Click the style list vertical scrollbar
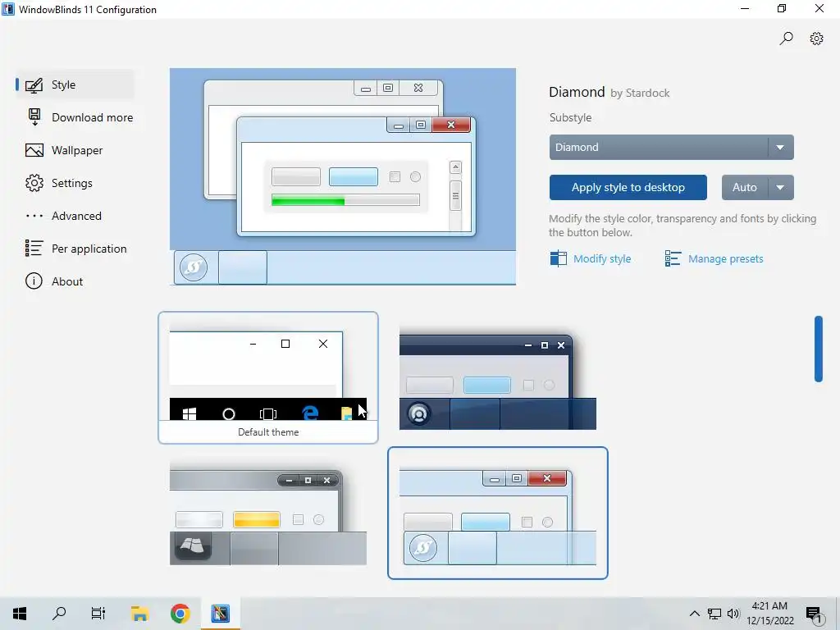840x630 pixels. coord(818,349)
